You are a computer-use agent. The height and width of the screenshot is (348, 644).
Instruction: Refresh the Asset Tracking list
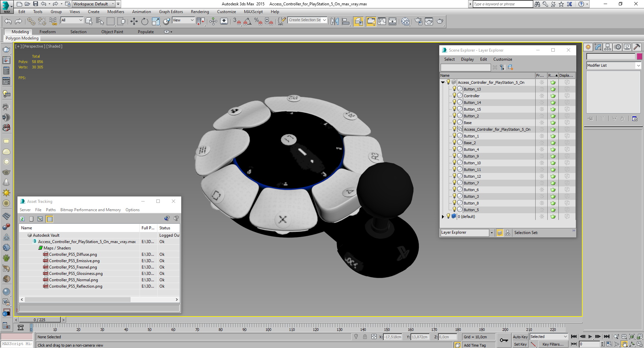point(22,219)
